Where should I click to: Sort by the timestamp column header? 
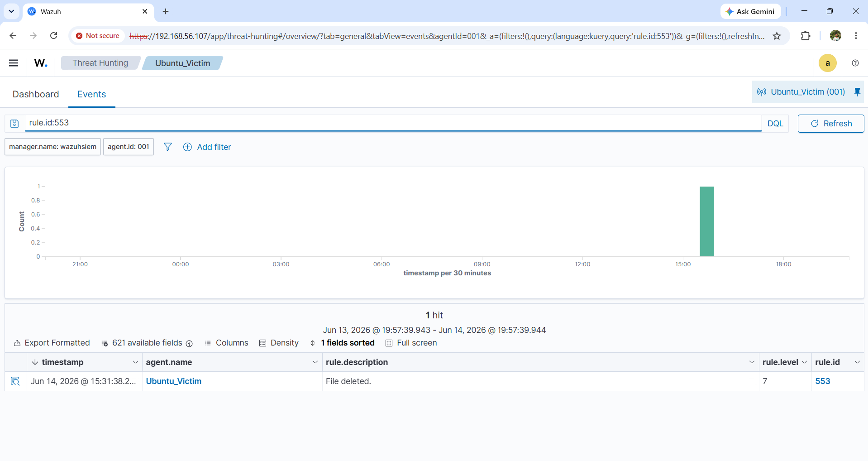(62, 362)
